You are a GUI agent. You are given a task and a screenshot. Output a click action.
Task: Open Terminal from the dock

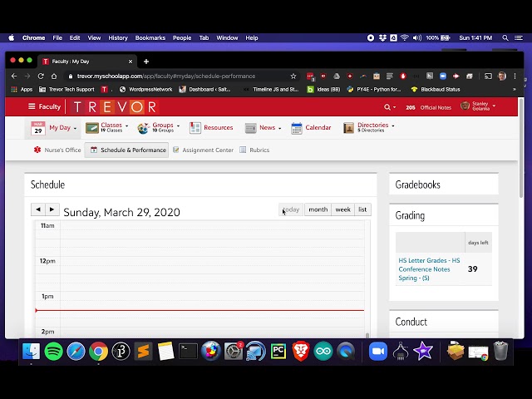pos(188,351)
